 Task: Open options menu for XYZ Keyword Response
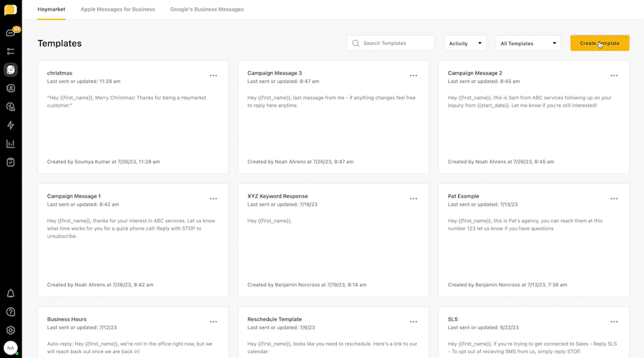click(414, 198)
